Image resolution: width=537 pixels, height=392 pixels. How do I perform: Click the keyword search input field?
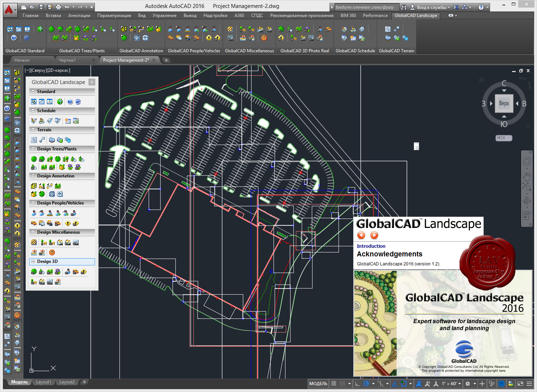[x=366, y=7]
